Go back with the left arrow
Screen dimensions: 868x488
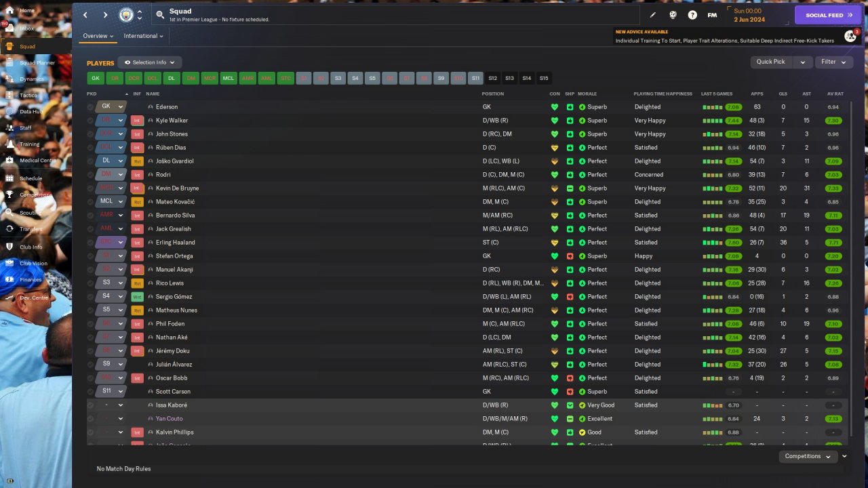[85, 15]
